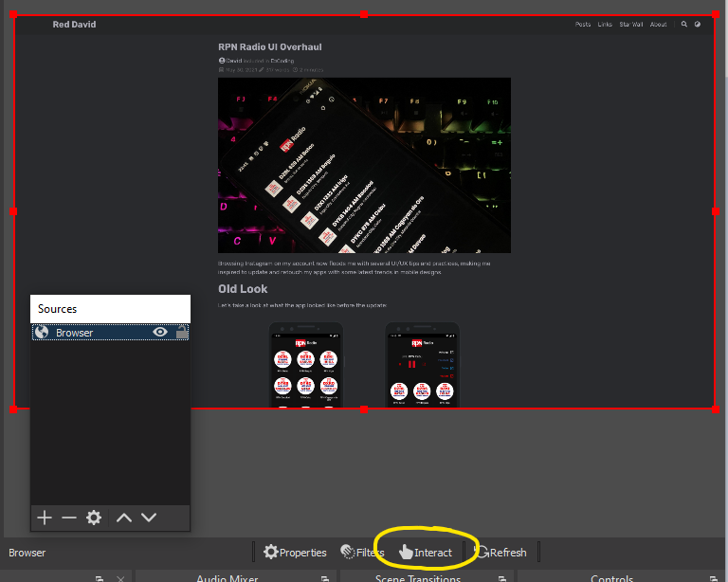728x582 pixels.
Task: Toggle Browser source visibility eye
Action: coord(160,332)
